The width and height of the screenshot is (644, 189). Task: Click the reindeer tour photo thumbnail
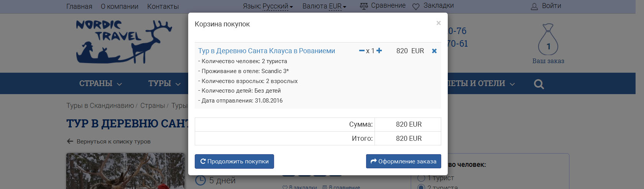pos(125,171)
